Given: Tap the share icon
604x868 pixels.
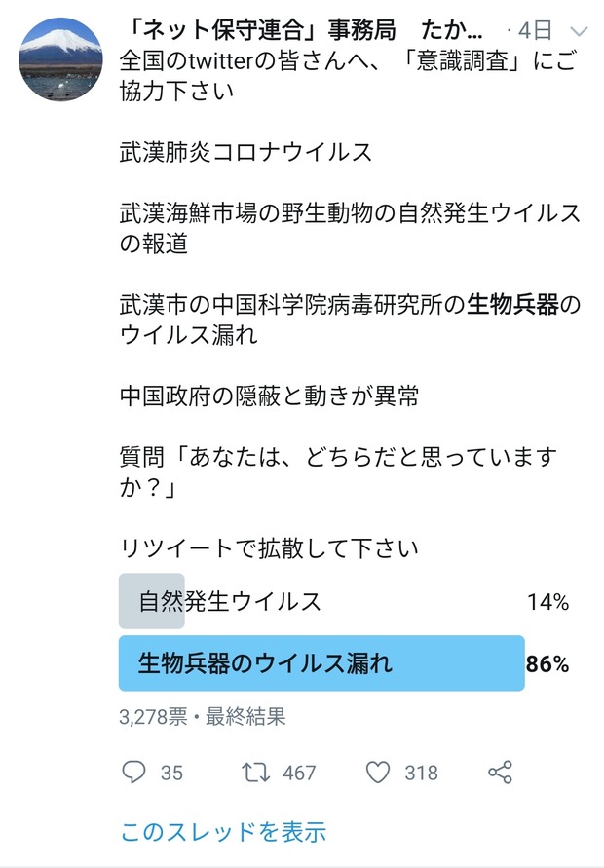Looking at the screenshot, I should point(500,772).
